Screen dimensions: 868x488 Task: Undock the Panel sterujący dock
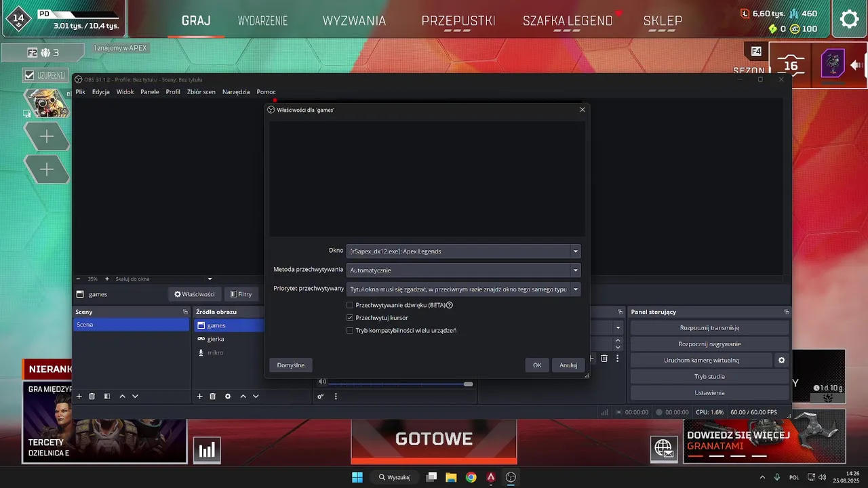click(x=786, y=312)
